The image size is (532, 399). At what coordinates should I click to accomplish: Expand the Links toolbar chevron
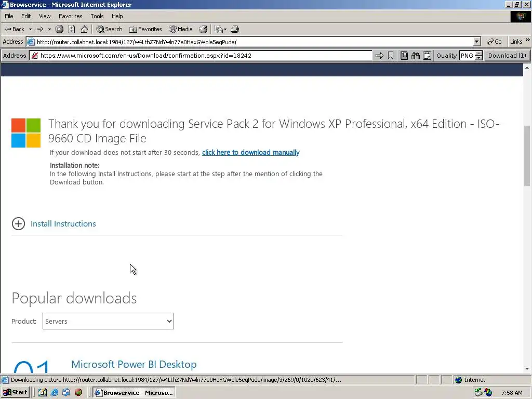(528, 40)
